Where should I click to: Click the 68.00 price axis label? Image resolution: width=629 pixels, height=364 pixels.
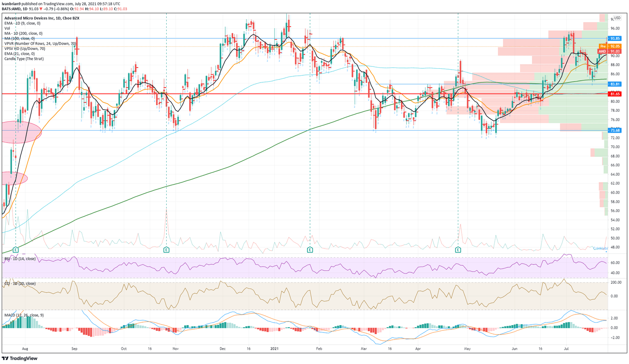point(615,156)
